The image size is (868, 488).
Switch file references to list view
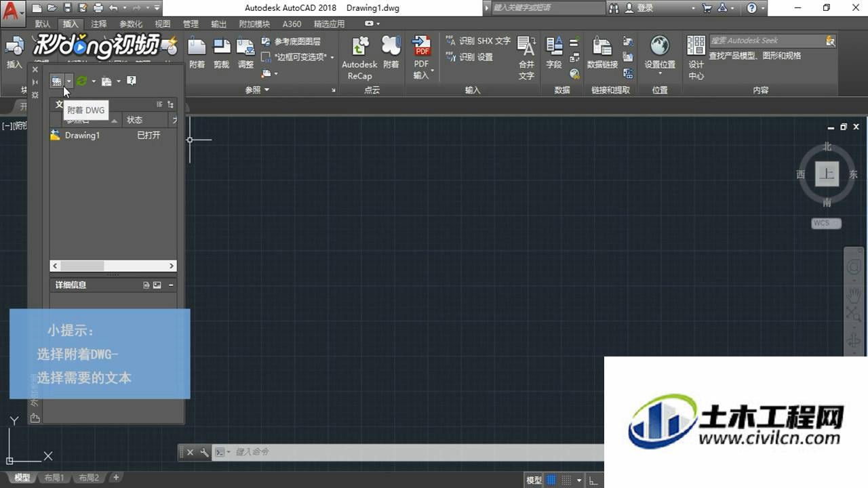click(x=160, y=104)
